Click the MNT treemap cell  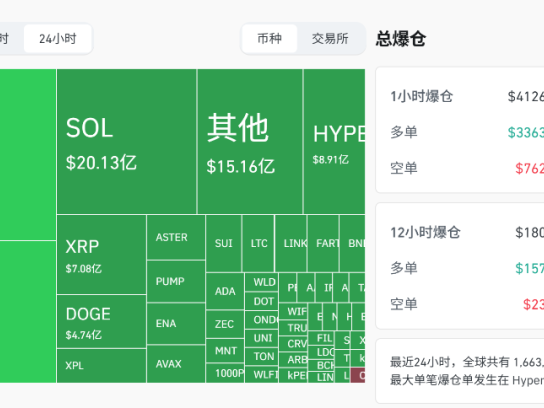click(x=225, y=351)
